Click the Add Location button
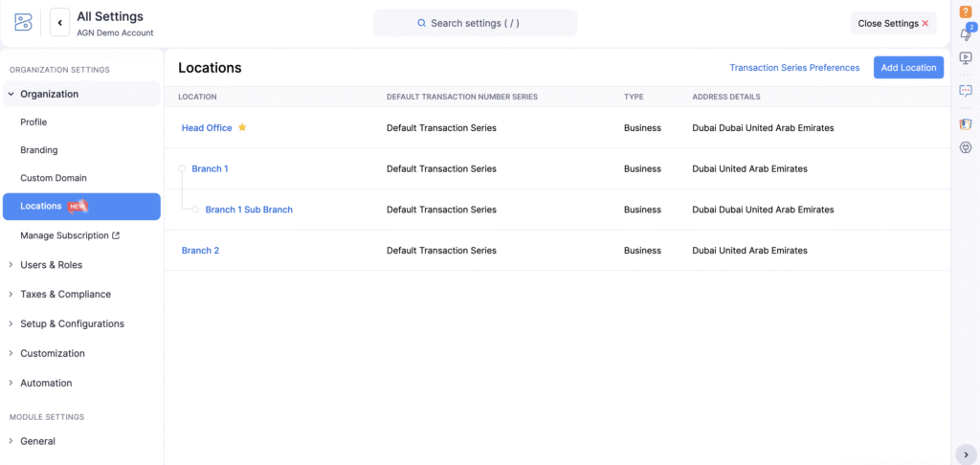This screenshot has height=465, width=980. [908, 68]
